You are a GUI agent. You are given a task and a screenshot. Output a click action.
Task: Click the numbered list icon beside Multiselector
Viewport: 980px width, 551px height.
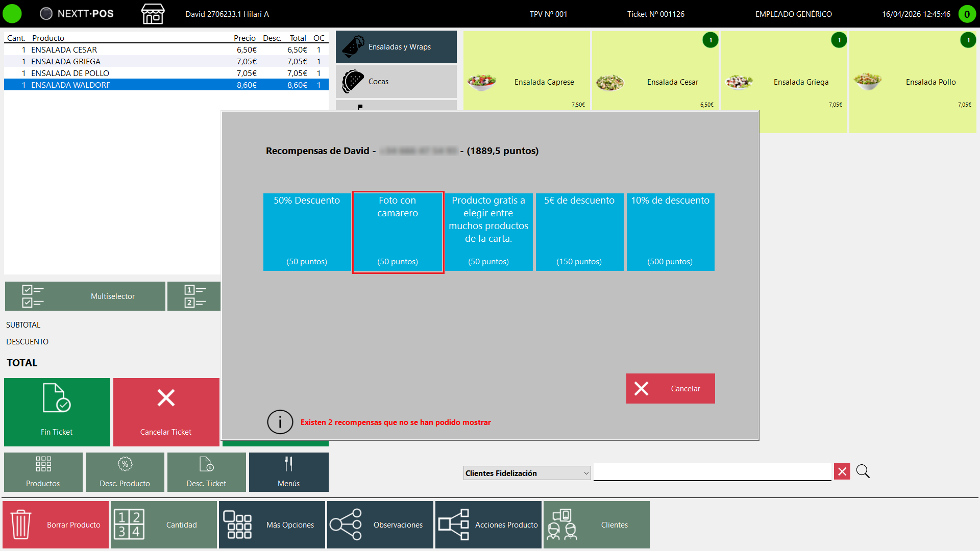[194, 296]
